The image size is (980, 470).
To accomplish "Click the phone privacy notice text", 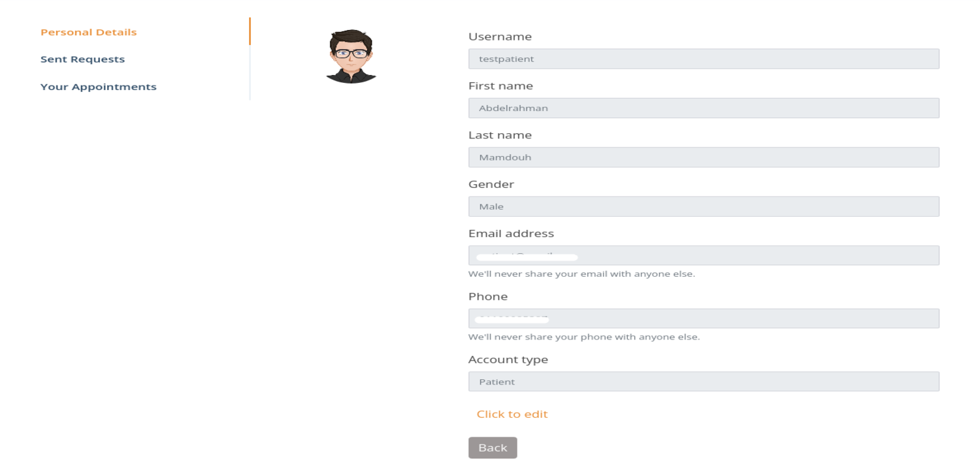I will point(584,337).
